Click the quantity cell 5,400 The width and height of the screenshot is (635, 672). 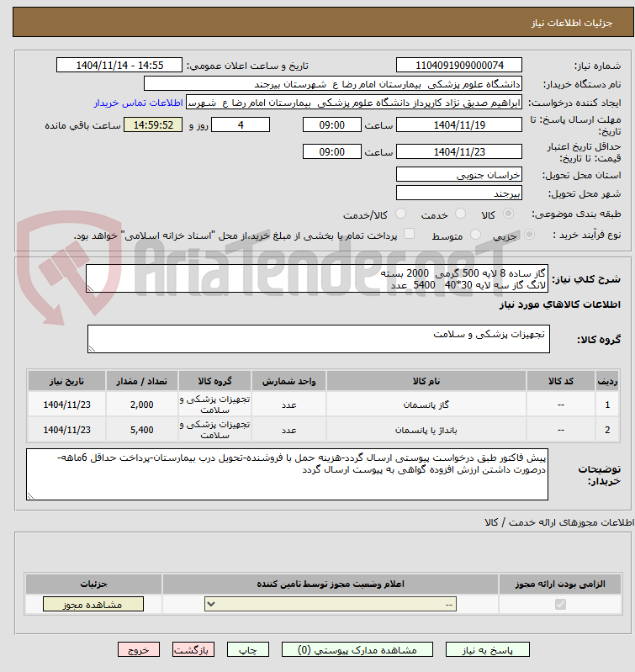click(x=142, y=430)
